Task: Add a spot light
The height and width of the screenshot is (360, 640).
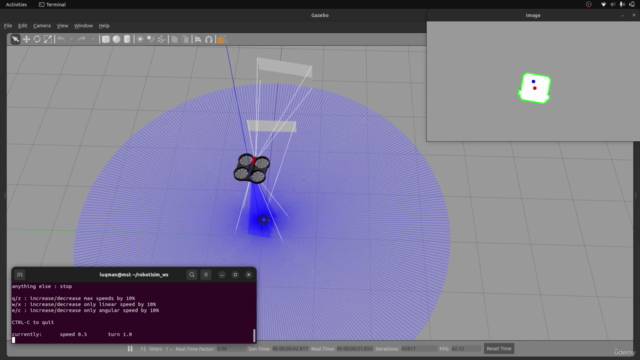Action: point(151,39)
